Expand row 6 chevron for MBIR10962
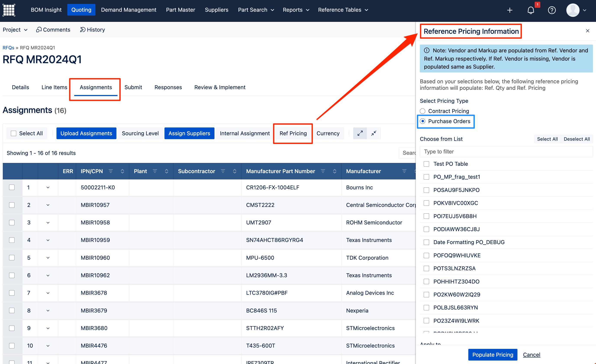Viewport: 596px width, 364px height. (x=48, y=275)
